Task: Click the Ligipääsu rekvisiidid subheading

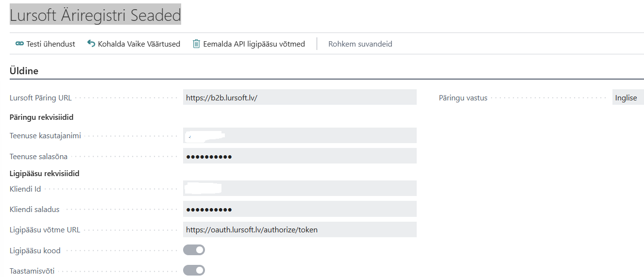Action: (x=44, y=173)
